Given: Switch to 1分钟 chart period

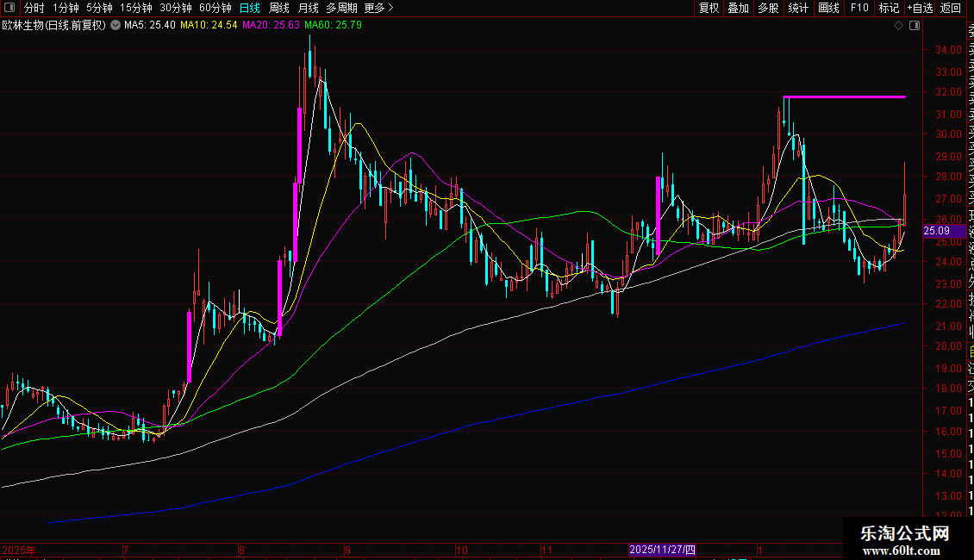Looking at the screenshot, I should tap(66, 8).
